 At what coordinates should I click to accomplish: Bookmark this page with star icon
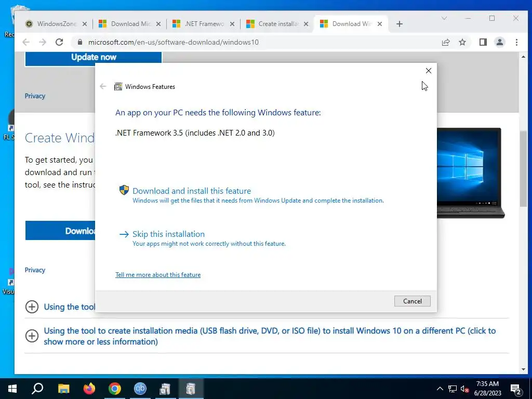462,42
